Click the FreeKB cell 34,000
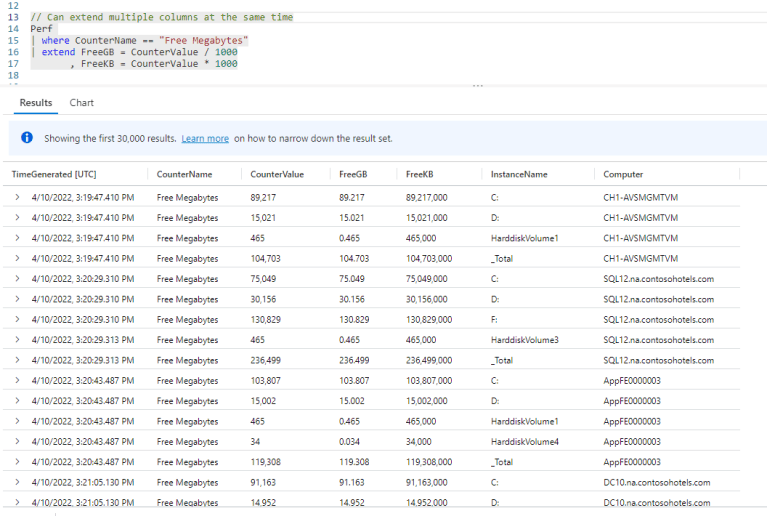This screenshot has height=516, width=767. [x=419, y=442]
